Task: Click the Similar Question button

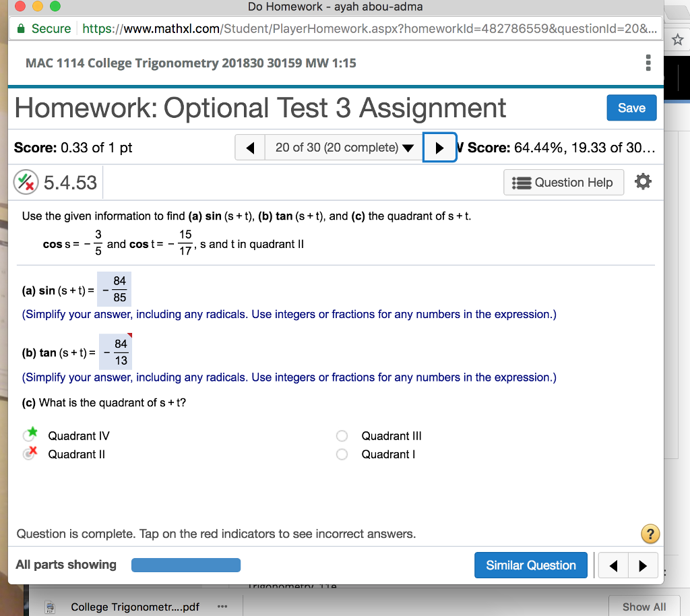Action: [530, 565]
